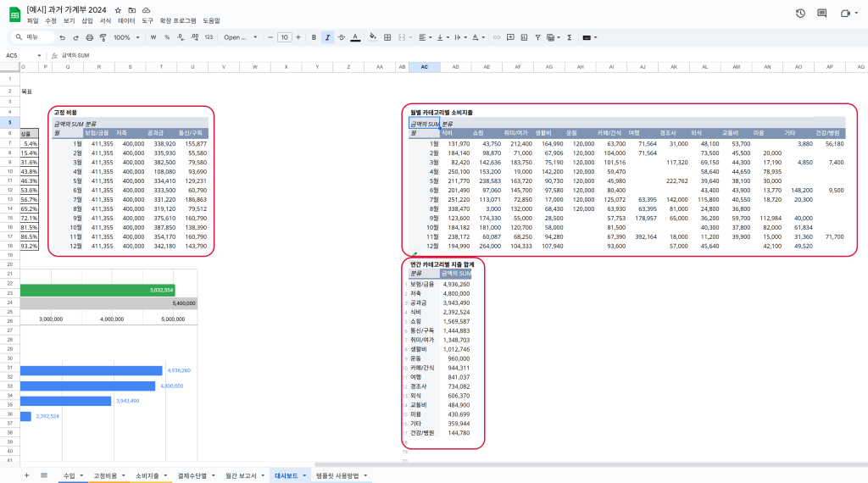Open the fill color bucket tool
Image resolution: width=868 pixels, height=483 pixels.
pos(372,37)
